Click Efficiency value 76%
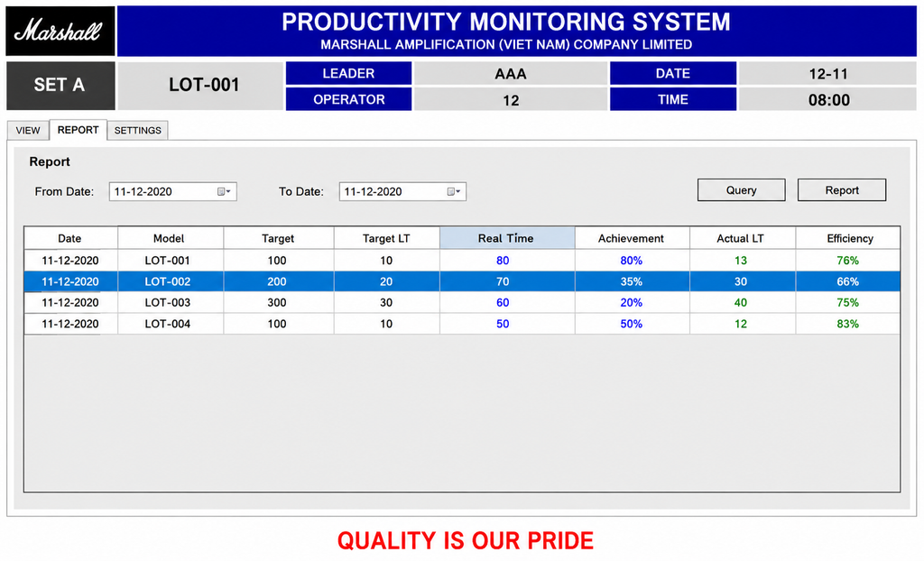The image size is (924, 561). click(847, 261)
